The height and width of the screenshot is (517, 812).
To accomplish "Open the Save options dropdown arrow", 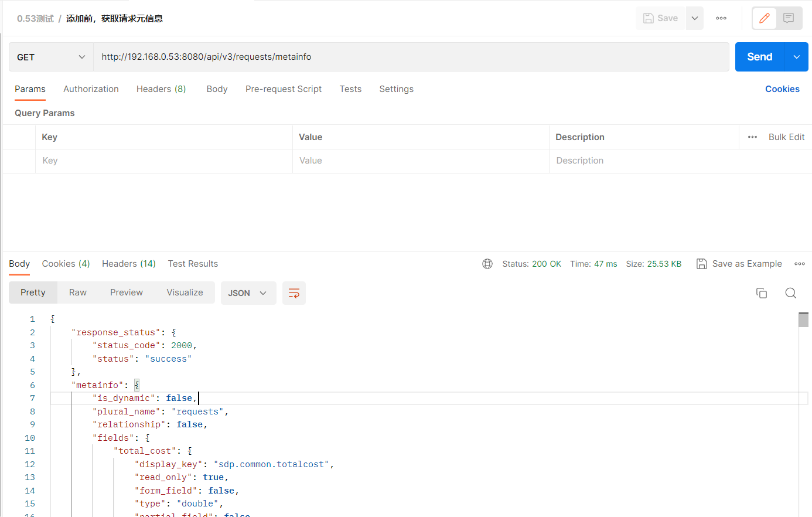I will click(695, 18).
